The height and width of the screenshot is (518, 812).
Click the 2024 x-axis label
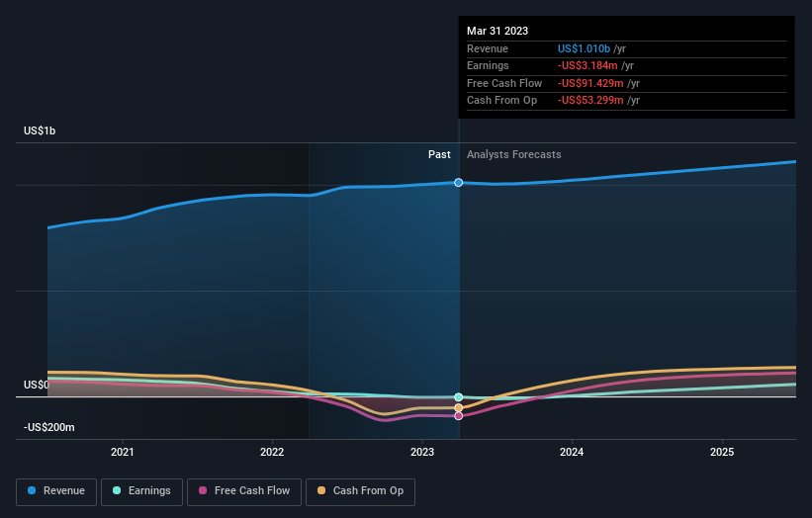(572, 453)
